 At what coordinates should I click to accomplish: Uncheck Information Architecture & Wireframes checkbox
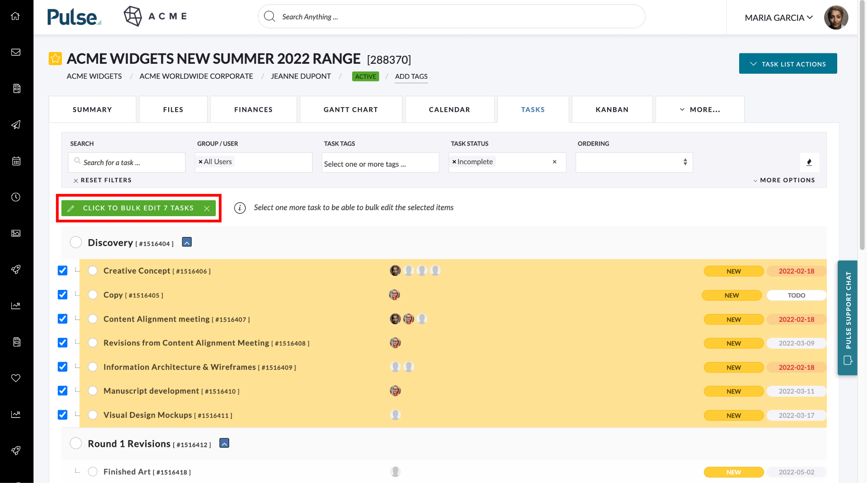click(62, 367)
